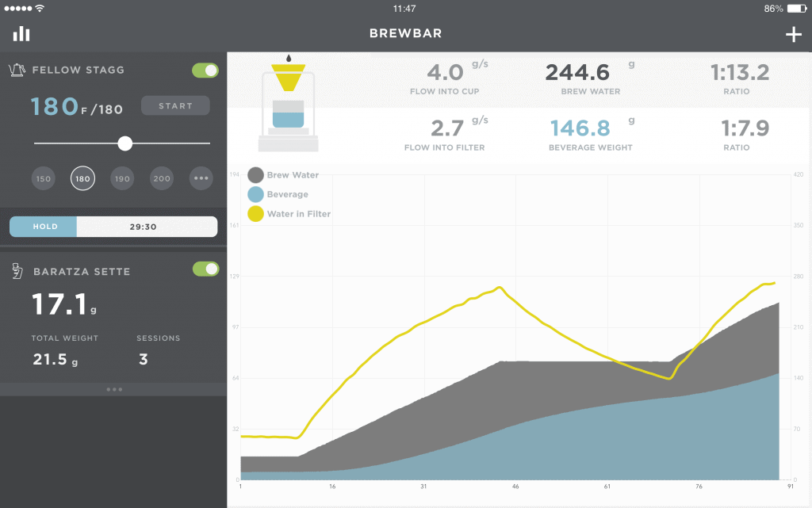The height and width of the screenshot is (508, 812).
Task: Toggle the Brew Water legend swatch
Action: [256, 175]
